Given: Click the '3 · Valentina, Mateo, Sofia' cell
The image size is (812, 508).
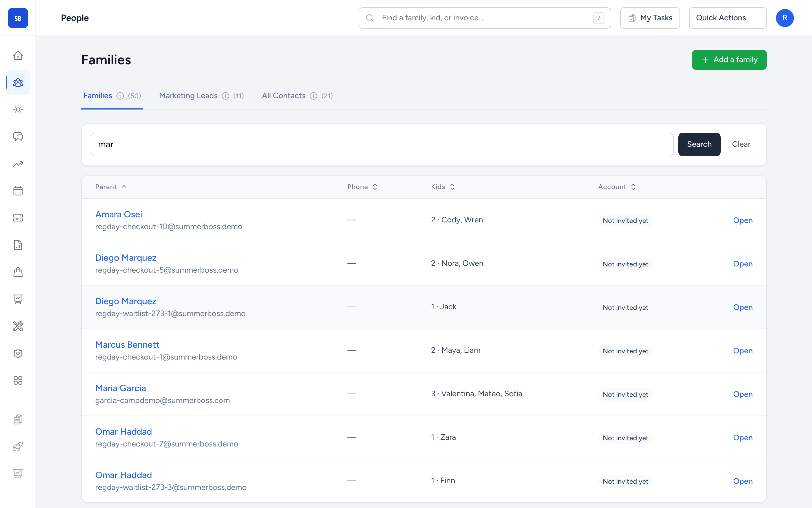Looking at the screenshot, I should coord(476,394).
